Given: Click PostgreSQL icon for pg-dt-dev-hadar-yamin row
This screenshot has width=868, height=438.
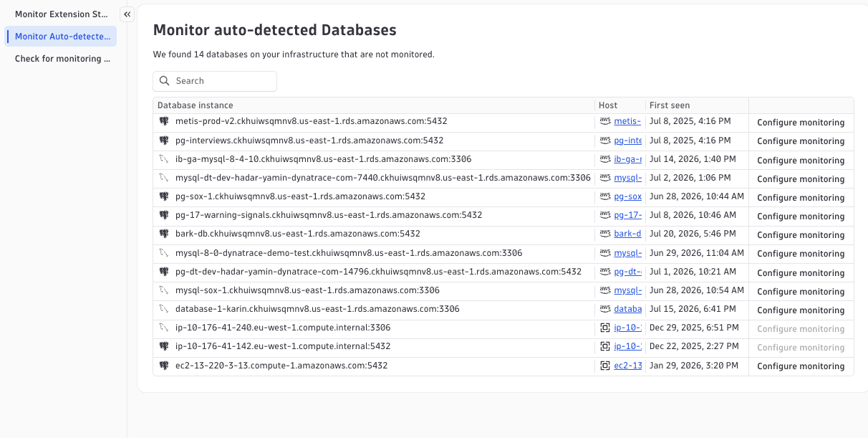Looking at the screenshot, I should coord(164,272).
